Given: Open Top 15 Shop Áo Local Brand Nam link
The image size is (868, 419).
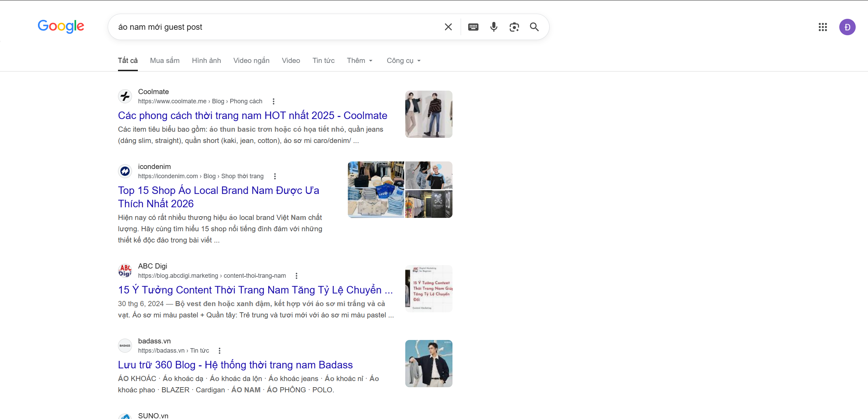Looking at the screenshot, I should [x=219, y=197].
